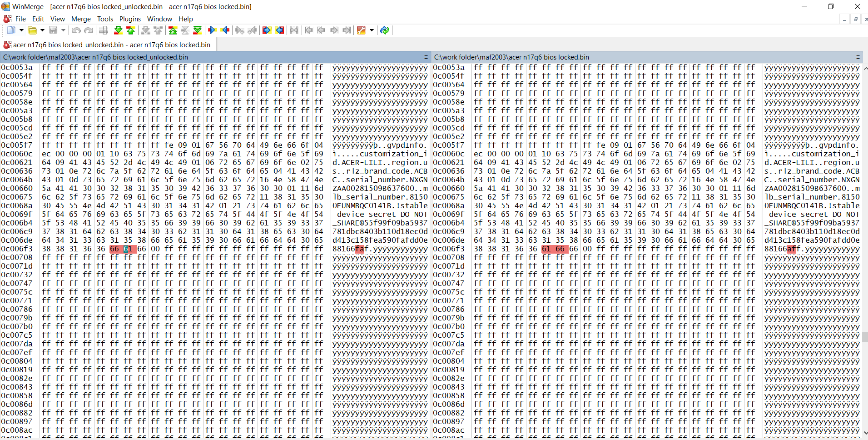This screenshot has height=440, width=868.
Task: Expand the New document dropdown arrow
Action: point(21,30)
